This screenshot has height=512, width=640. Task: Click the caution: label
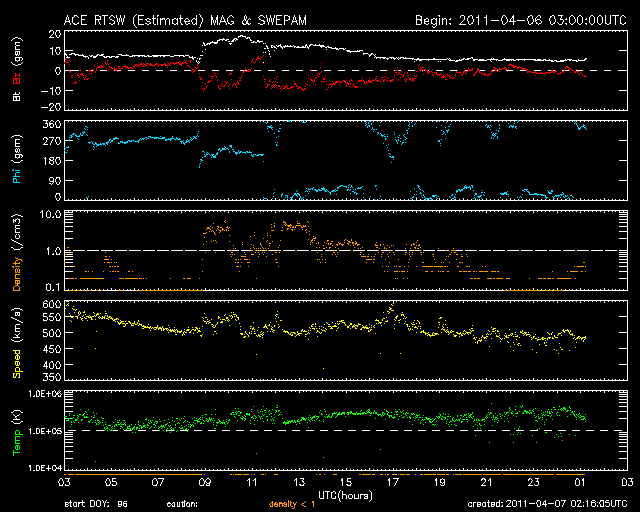pyautogui.click(x=182, y=504)
